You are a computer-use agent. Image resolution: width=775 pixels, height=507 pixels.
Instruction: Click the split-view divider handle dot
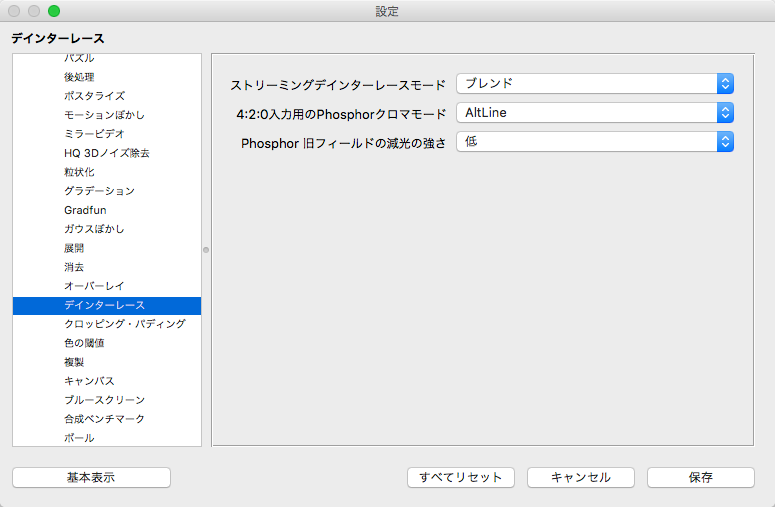(x=206, y=250)
